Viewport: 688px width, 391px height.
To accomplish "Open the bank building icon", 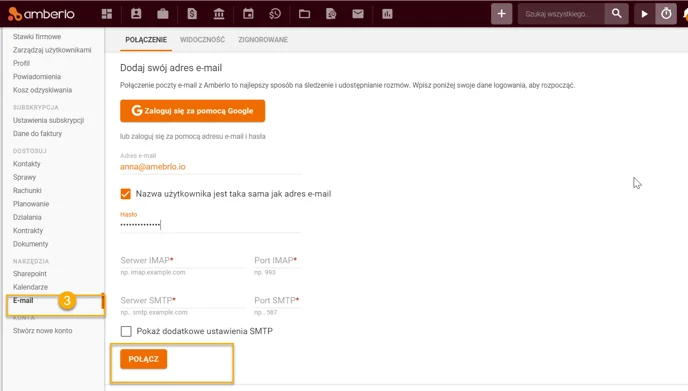I will [x=219, y=14].
